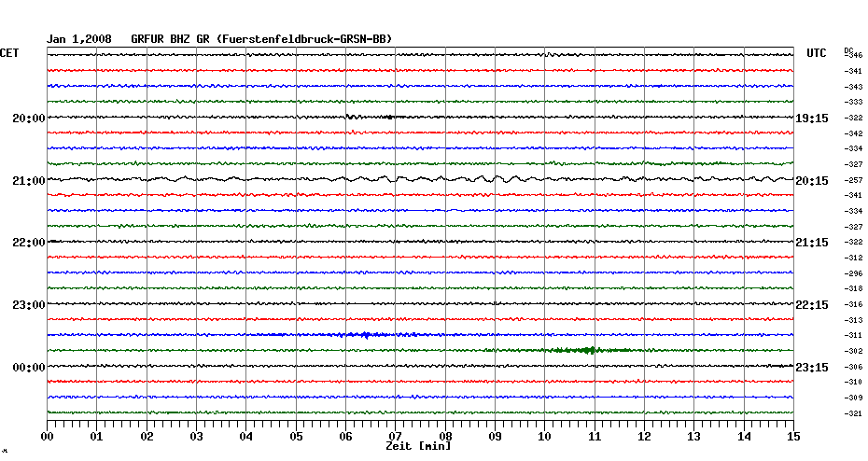This screenshot has width=868, height=461.
Task: Click minute tick label 07
Action: tap(396, 437)
